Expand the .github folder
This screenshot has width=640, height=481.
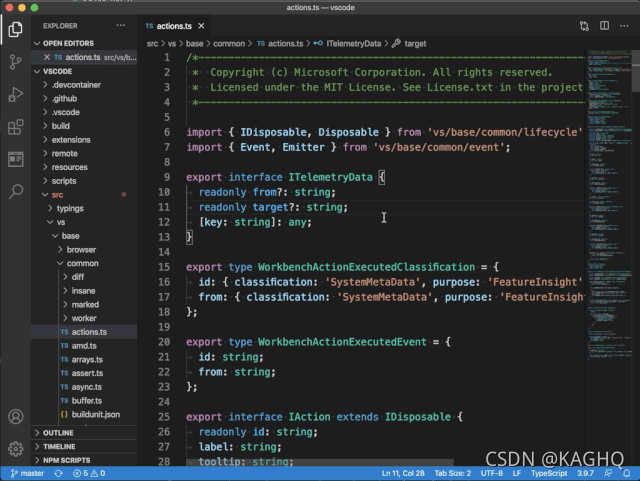tap(84, 99)
